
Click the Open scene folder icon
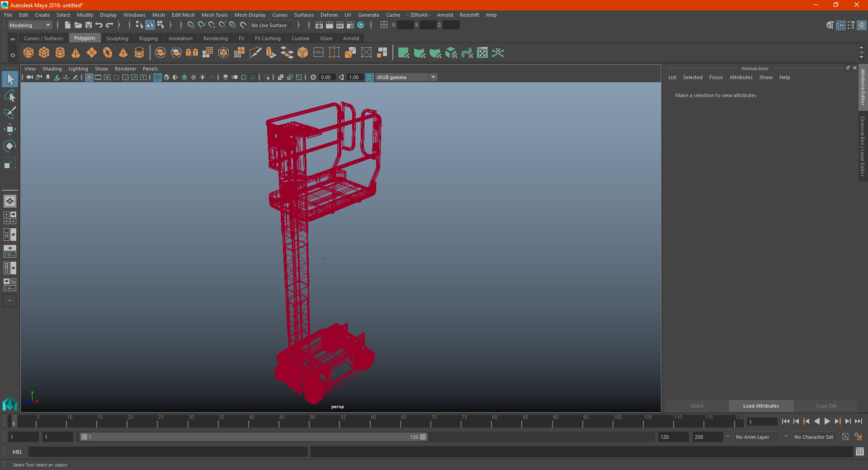coord(78,25)
